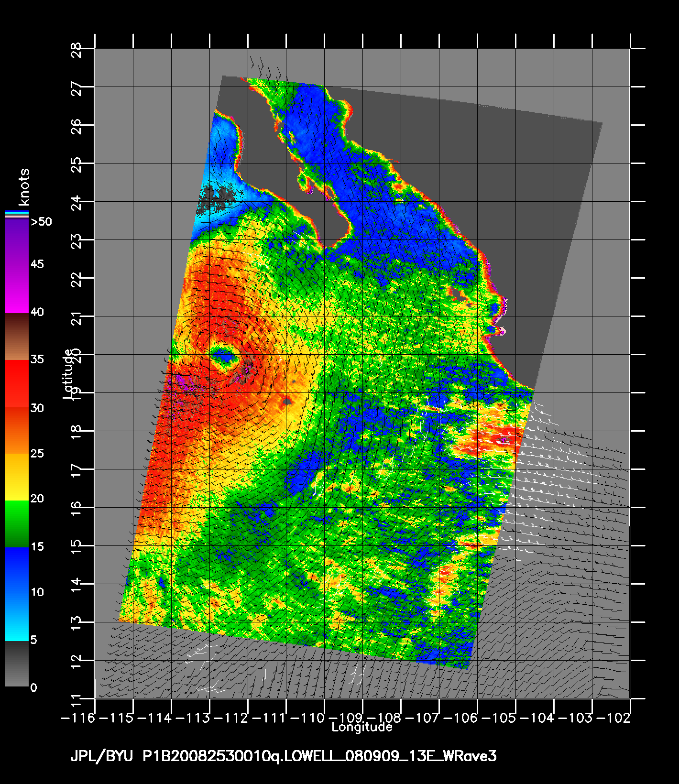Choose the cyan 5-10 knots color band
Image resolution: width=679 pixels, height=784 pixels.
point(17,617)
